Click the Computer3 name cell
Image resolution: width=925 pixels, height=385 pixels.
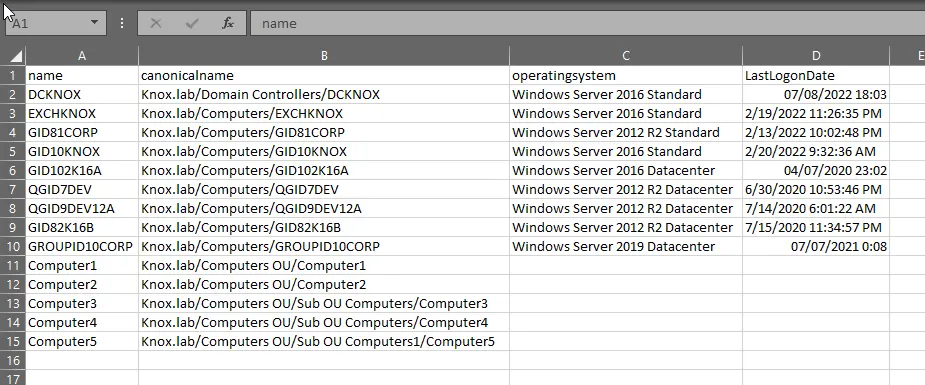(82, 304)
